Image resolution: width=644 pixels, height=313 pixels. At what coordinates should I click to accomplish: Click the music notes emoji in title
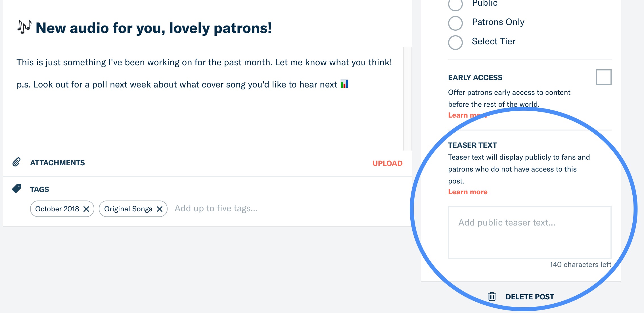(x=24, y=27)
